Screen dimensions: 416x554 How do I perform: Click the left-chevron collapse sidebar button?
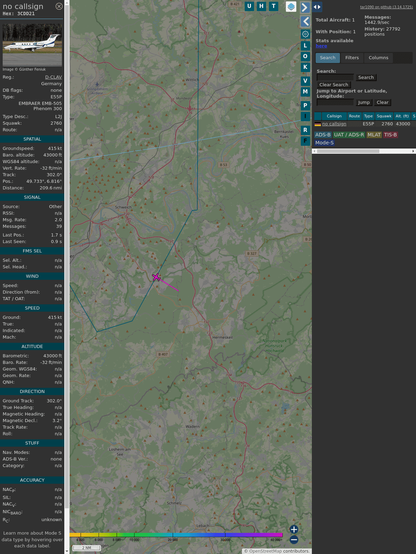pos(305,22)
